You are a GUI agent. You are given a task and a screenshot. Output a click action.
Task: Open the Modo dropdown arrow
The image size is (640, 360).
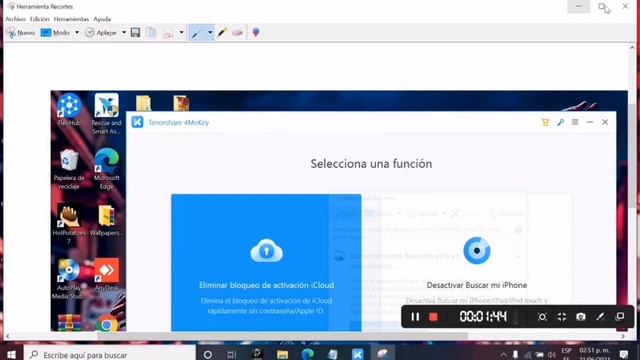pyautogui.click(x=77, y=33)
